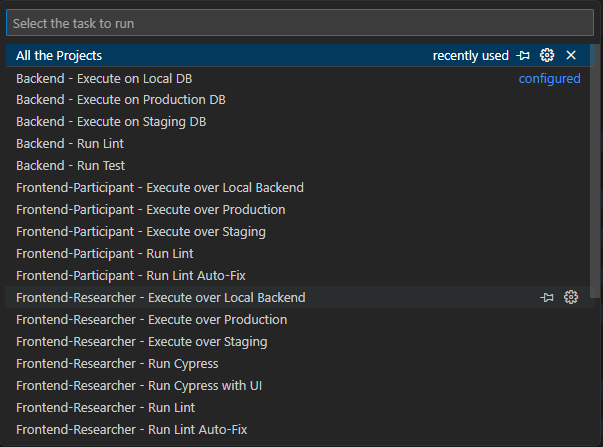Image resolution: width=603 pixels, height=447 pixels.
Task: Pin Frontend-Researcher Execute over Local Backend task
Action: tap(546, 297)
